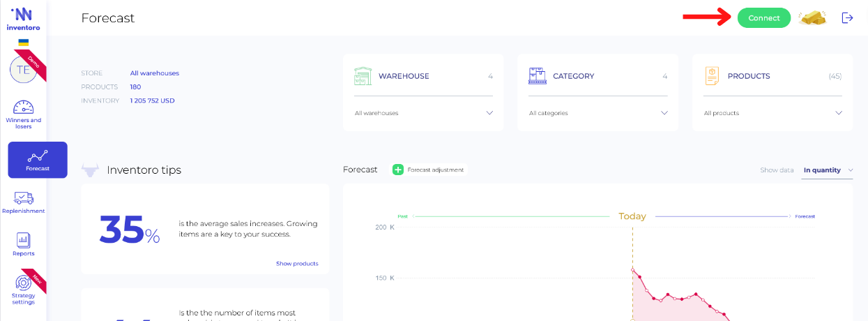Viewport: 868px width, 321px height.
Task: Click the Today marker on chart
Action: (x=632, y=216)
